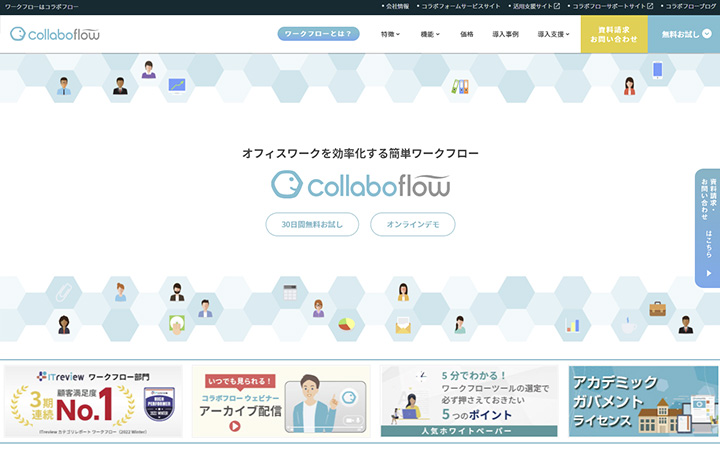Open the side tab 資料請求・お問い合わせはこちら
Screen dimensions: 720x450
click(708, 228)
